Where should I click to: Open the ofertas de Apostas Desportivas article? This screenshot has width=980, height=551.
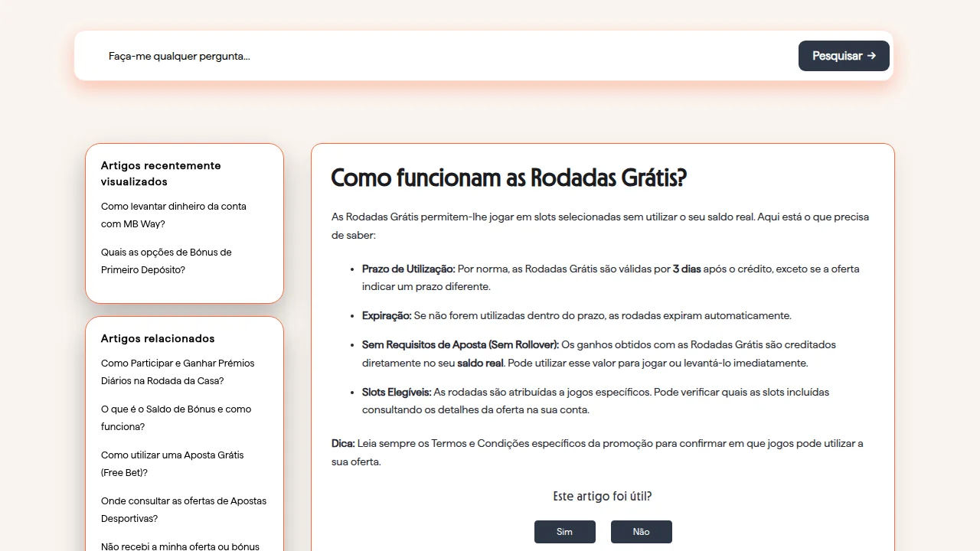184,510
